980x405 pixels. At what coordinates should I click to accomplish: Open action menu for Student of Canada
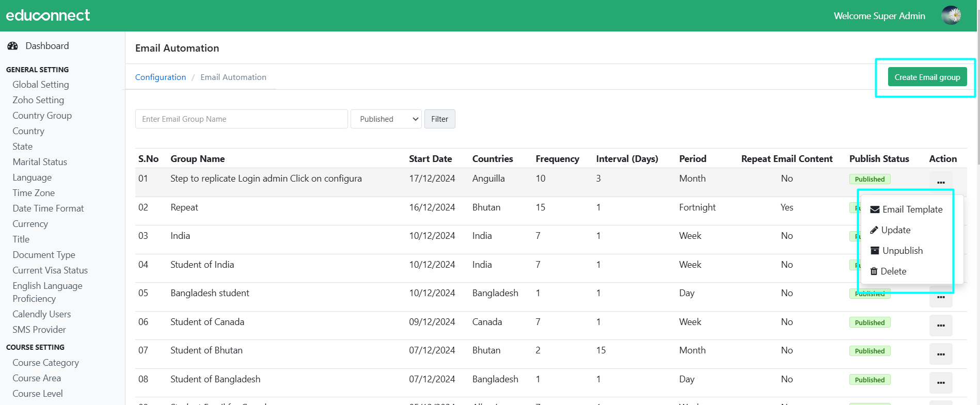coord(941,326)
